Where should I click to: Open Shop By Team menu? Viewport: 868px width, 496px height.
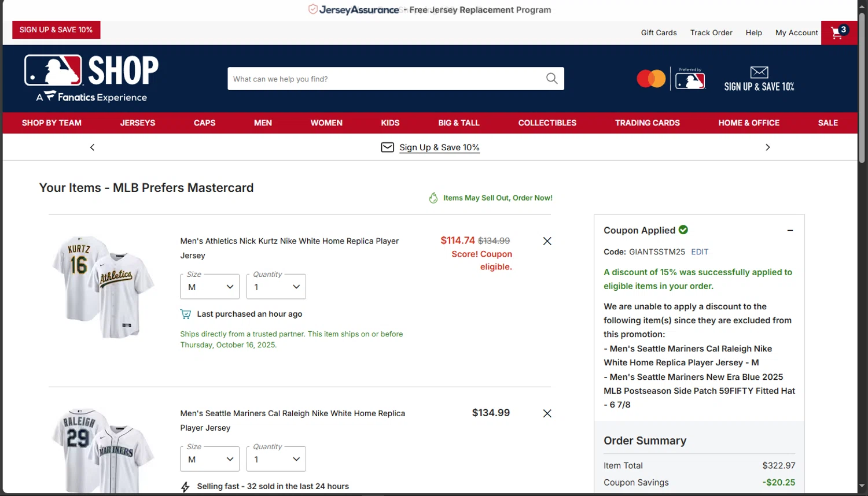tap(52, 123)
